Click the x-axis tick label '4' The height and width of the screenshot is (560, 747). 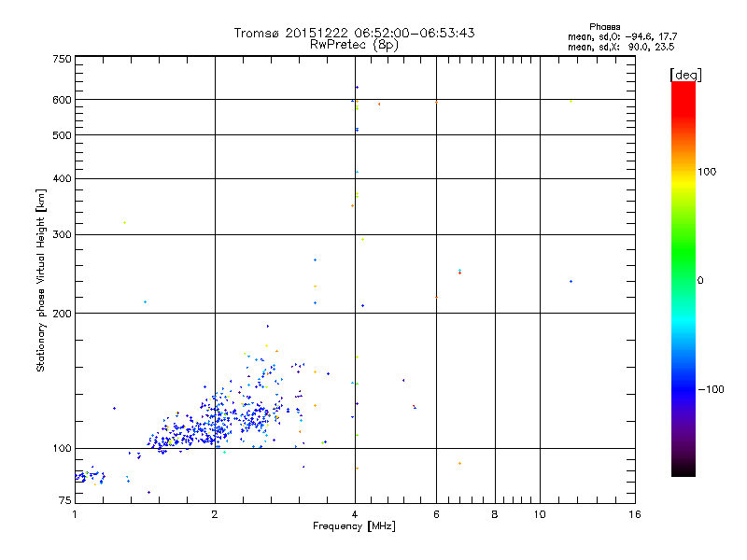pos(355,514)
